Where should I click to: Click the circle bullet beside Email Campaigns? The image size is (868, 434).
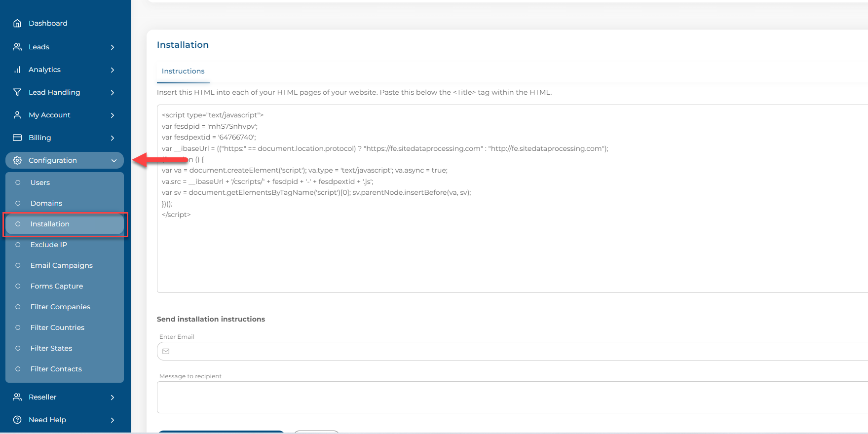[18, 265]
